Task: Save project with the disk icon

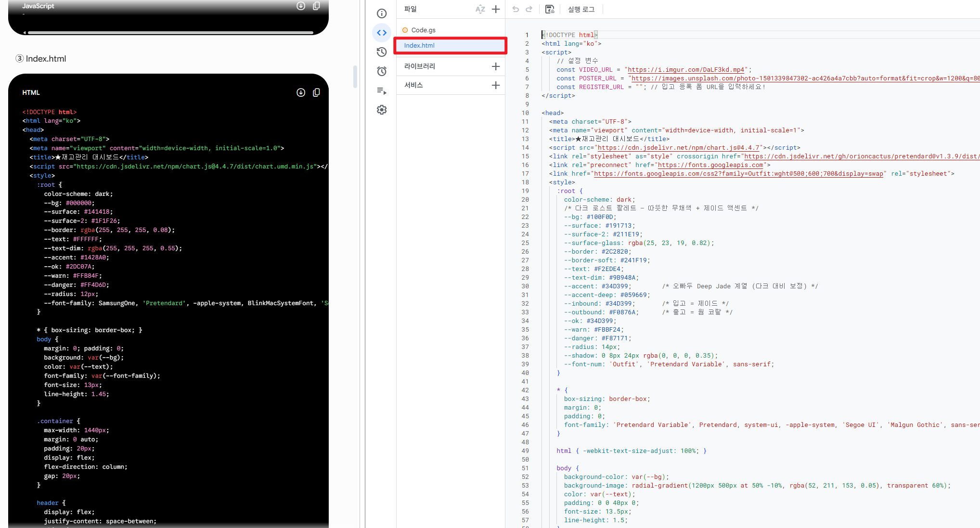Action: 550,9
